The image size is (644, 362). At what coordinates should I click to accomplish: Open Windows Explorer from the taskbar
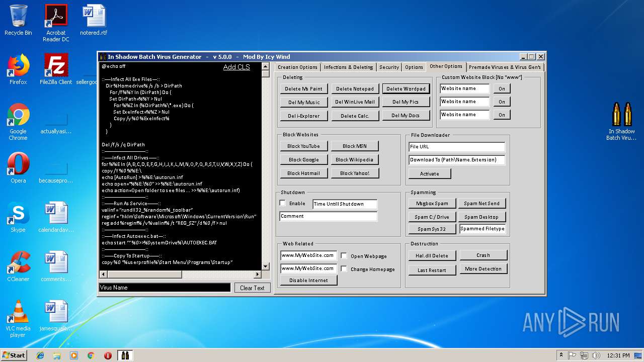tap(57, 355)
